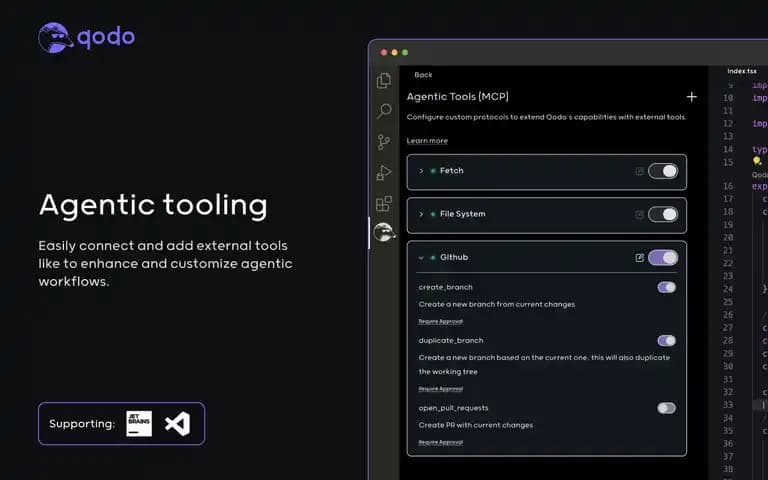Image resolution: width=768 pixels, height=480 pixels.
Task: Expand the File System chevron
Action: [x=421, y=214]
